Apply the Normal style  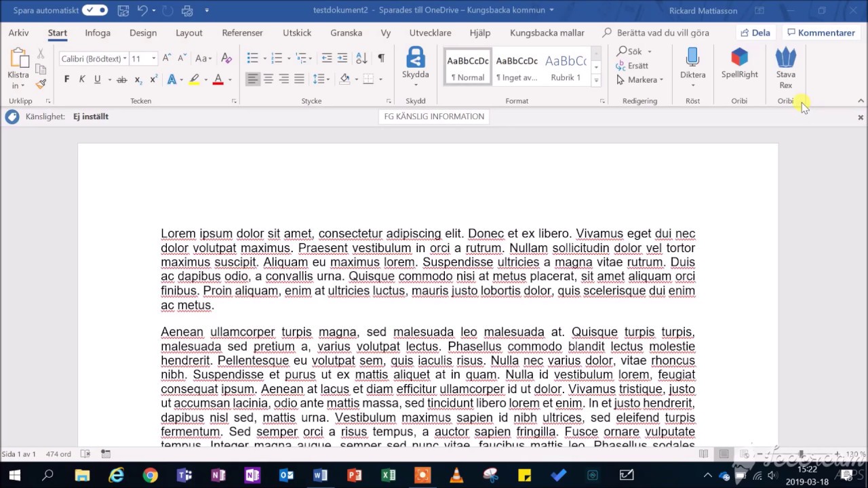click(467, 68)
